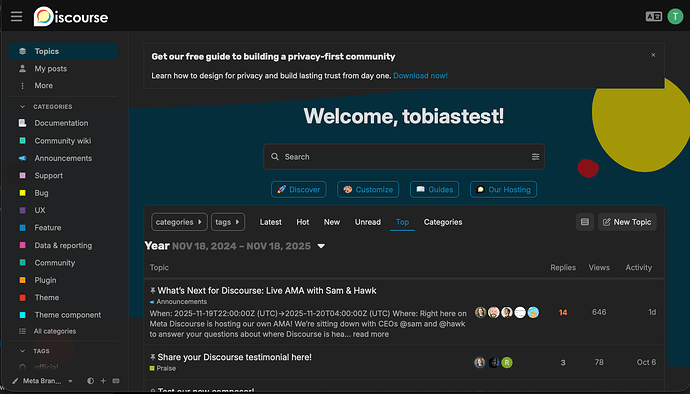Switch to the New tab

tap(332, 222)
